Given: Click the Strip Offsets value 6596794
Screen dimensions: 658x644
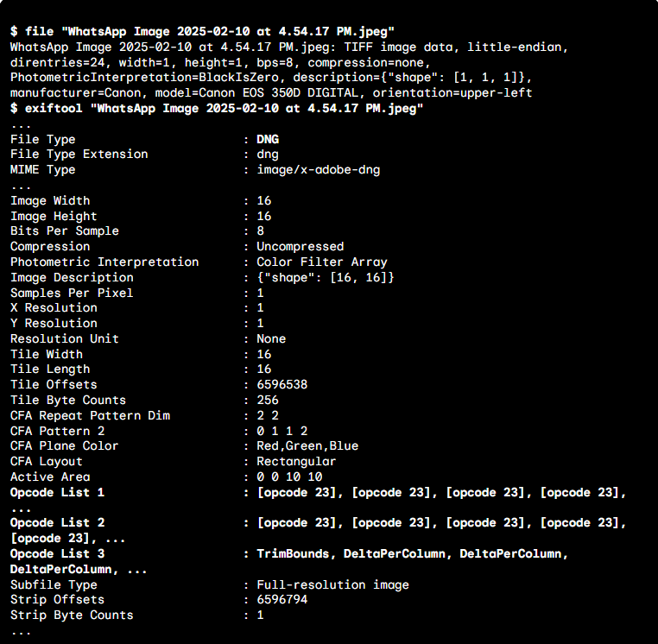Looking at the screenshot, I should coord(282,599).
